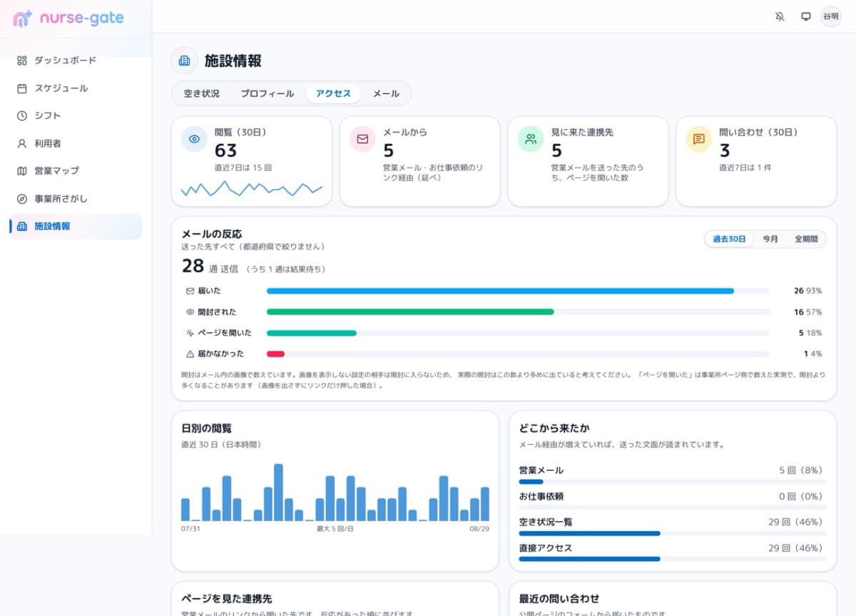Click the nurse-gate logo
Viewport: 856px width, 616px height.
pos(68,19)
